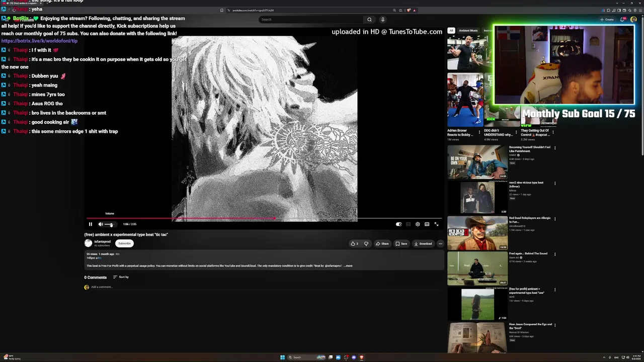Click the Share button below the video
Image resolution: width=644 pixels, height=362 pixels.
click(x=382, y=244)
